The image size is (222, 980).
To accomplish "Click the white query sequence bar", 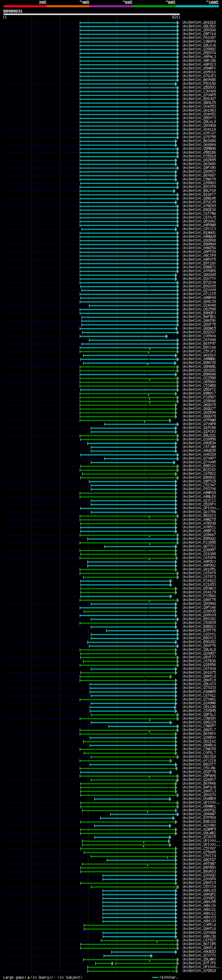I will point(92,14).
